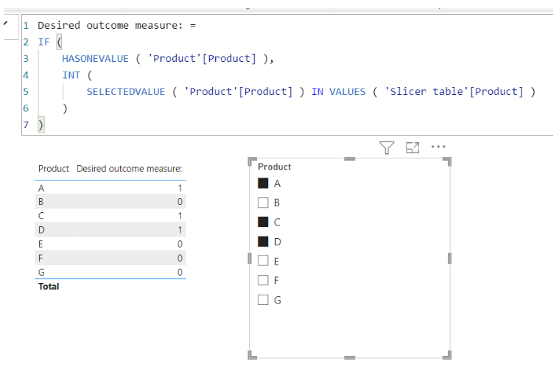Click the slicer Product header title
The image size is (559, 392).
(274, 167)
